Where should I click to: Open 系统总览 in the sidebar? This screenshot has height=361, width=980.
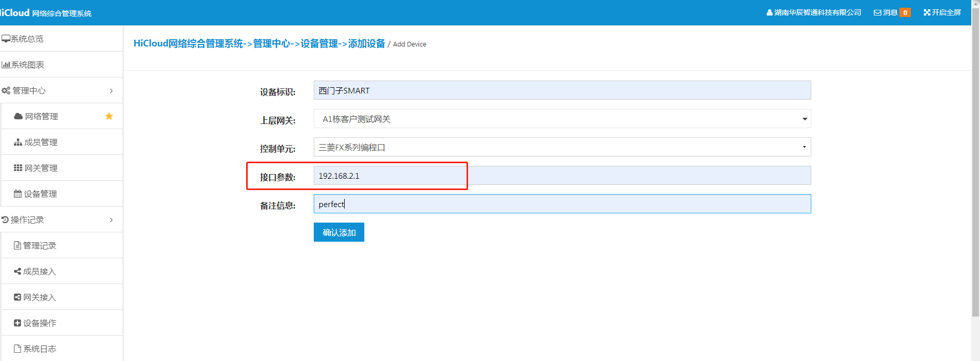click(x=27, y=39)
